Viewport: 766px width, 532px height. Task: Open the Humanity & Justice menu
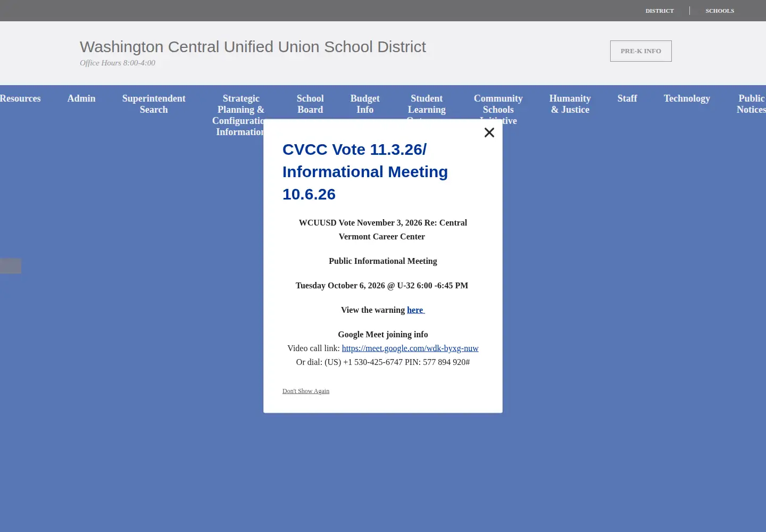pyautogui.click(x=570, y=104)
